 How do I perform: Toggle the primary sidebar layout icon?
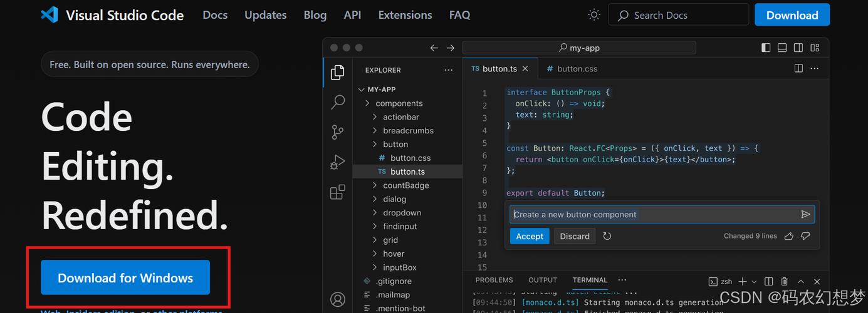coord(766,48)
